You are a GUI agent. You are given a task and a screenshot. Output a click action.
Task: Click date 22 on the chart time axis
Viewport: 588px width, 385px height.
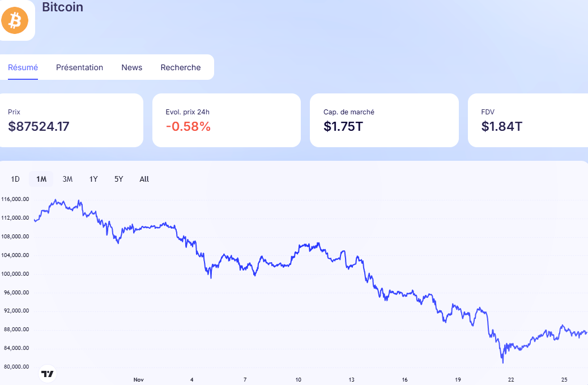(x=511, y=379)
